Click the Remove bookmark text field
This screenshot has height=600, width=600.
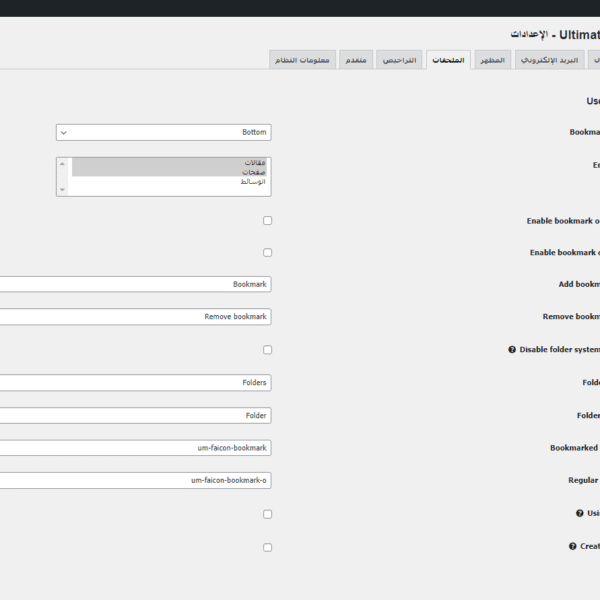pyautogui.click(x=135, y=317)
